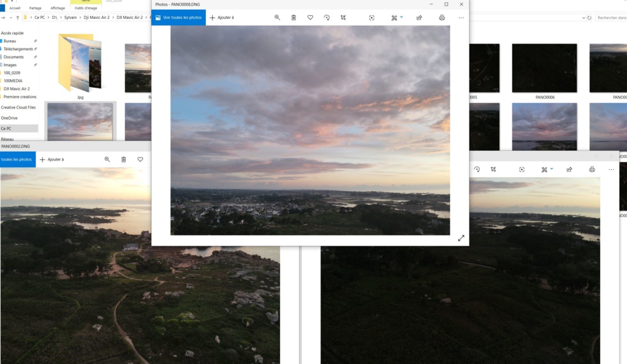Select 'Documents' in the sidebar

(x=13, y=57)
